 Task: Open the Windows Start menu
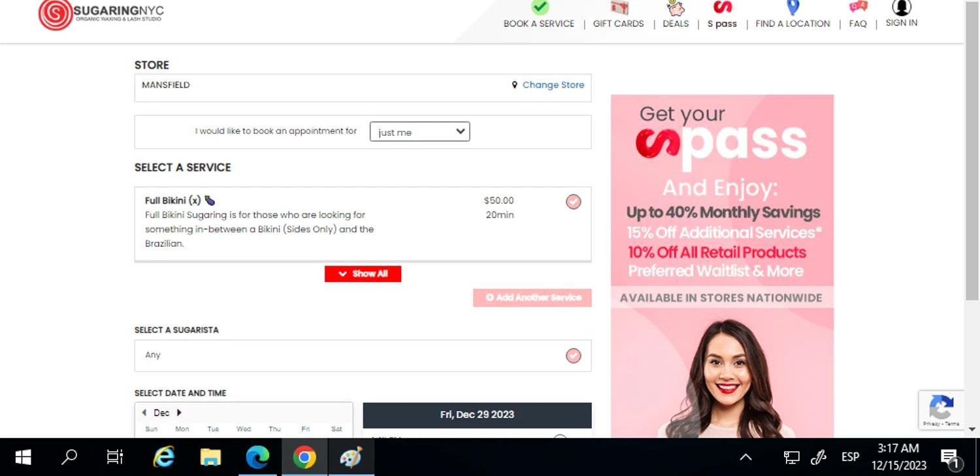click(23, 457)
